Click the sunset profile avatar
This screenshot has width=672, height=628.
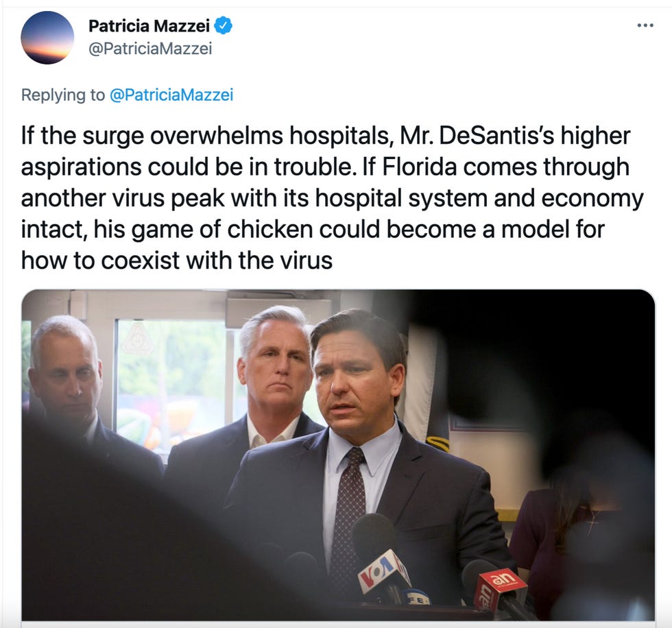(x=47, y=38)
